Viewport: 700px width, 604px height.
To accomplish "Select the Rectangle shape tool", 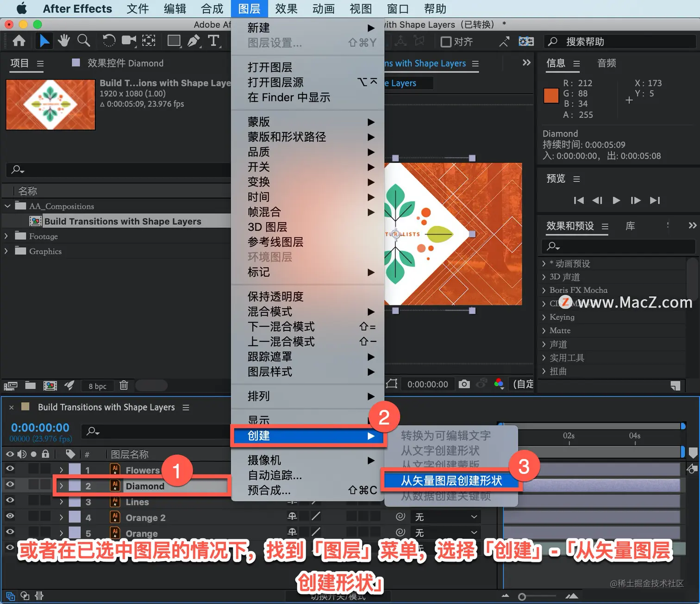I will [x=174, y=41].
